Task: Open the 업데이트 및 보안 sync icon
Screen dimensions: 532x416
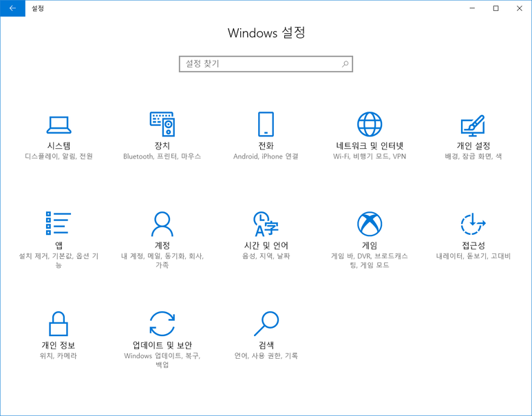Action: point(162,324)
